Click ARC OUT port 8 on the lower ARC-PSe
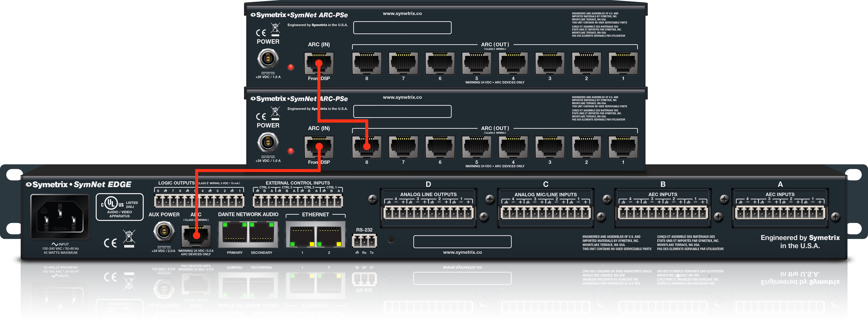868x320 pixels. coord(367,147)
